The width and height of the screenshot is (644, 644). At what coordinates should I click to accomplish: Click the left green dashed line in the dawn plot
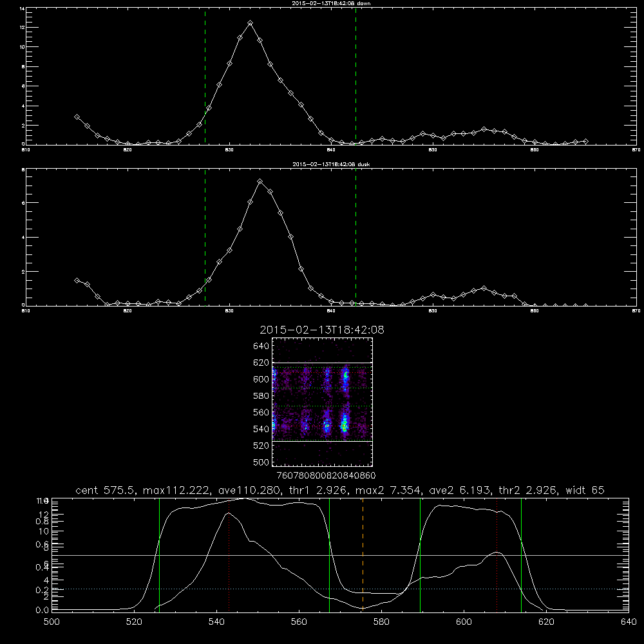(x=205, y=76)
